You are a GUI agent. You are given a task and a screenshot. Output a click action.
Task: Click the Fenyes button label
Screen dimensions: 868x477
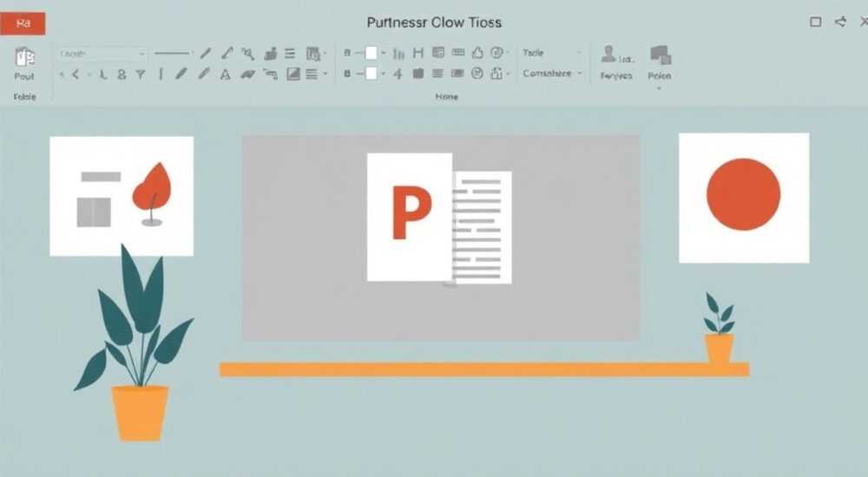pos(616,75)
